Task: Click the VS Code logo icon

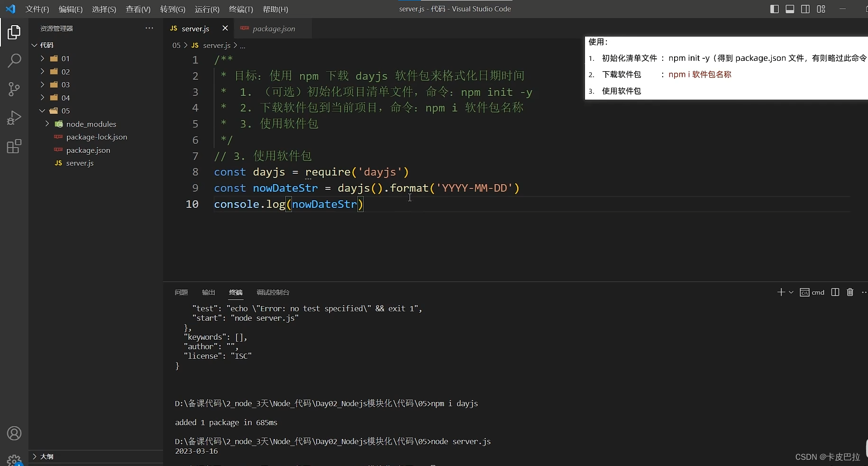Action: coord(10,9)
